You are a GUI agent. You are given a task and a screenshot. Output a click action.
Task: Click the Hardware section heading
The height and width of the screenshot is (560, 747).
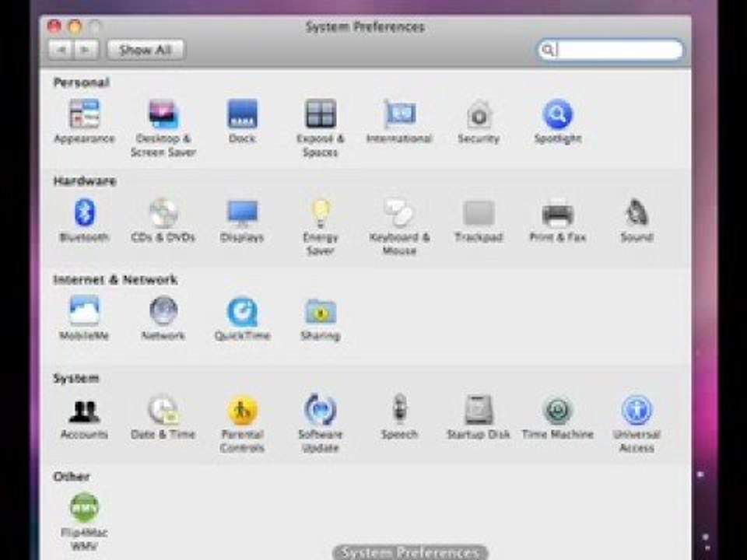(x=85, y=181)
